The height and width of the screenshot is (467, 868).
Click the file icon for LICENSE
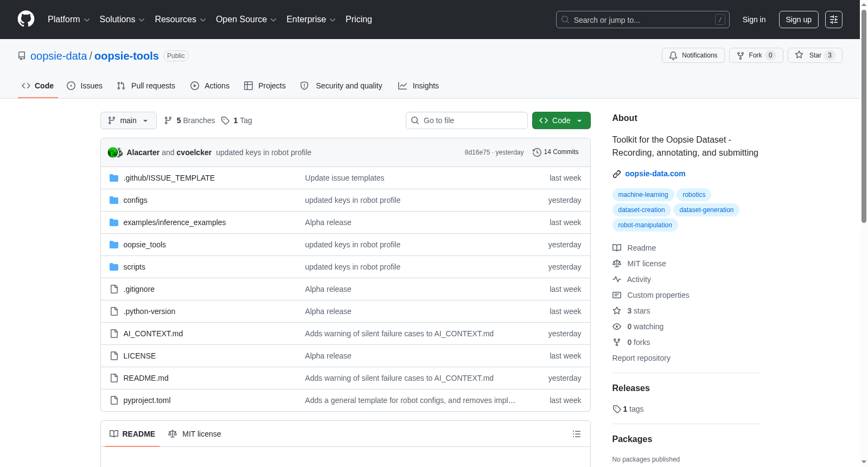click(114, 356)
